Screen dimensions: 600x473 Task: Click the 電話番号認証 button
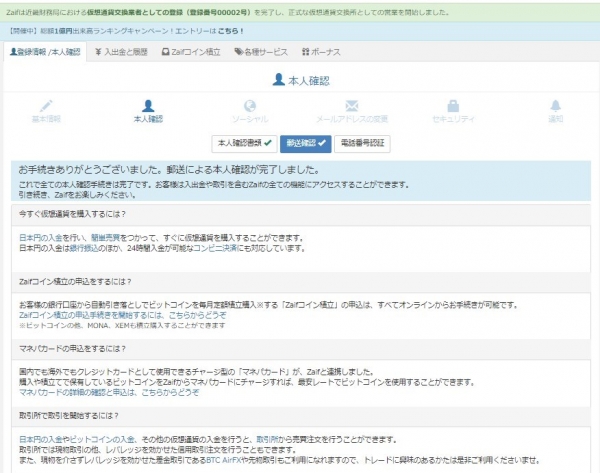[x=362, y=144]
